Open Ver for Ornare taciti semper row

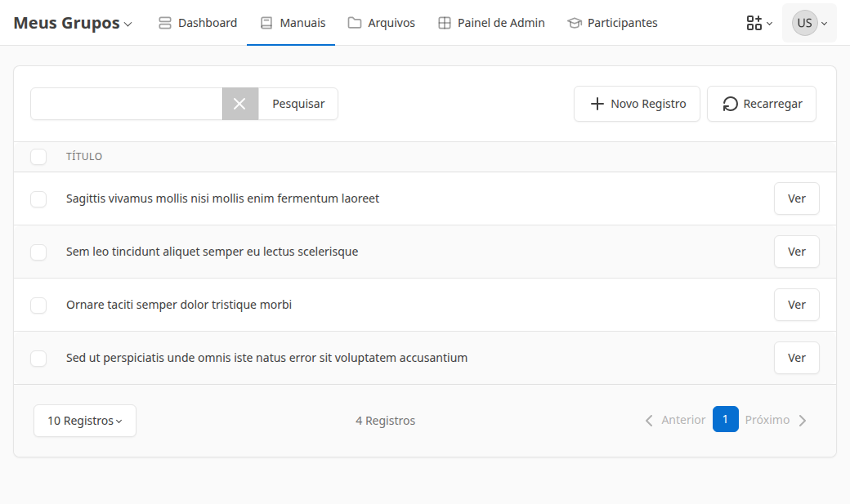tap(796, 305)
